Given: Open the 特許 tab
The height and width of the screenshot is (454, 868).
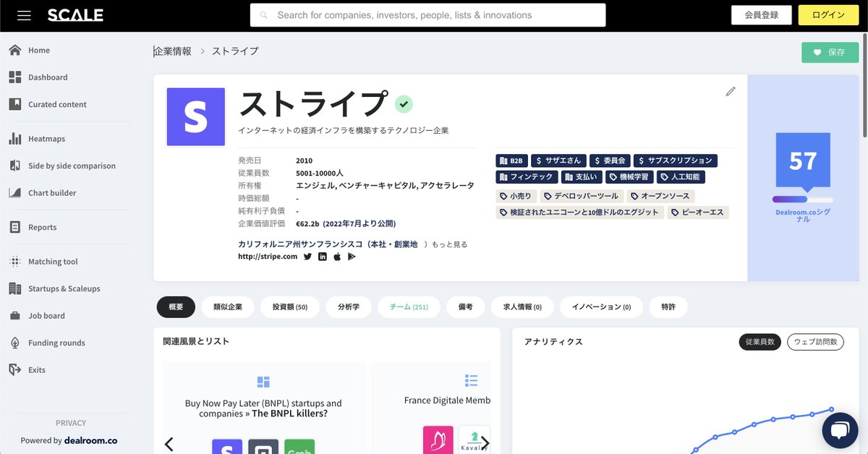Looking at the screenshot, I should [x=668, y=307].
